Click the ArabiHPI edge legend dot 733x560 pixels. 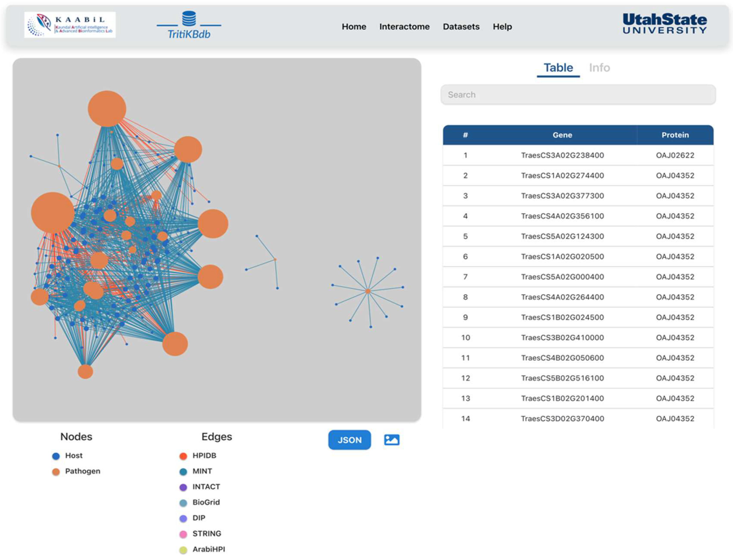tap(183, 550)
